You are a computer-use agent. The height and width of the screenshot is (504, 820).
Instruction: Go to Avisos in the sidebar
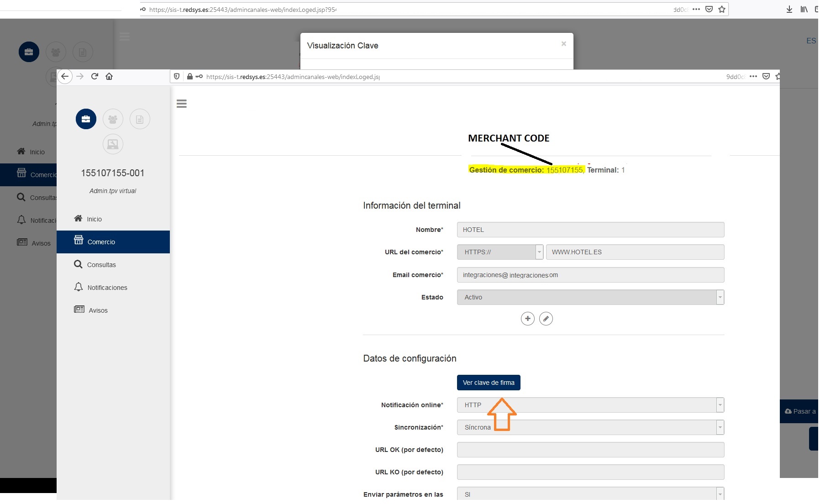point(98,310)
